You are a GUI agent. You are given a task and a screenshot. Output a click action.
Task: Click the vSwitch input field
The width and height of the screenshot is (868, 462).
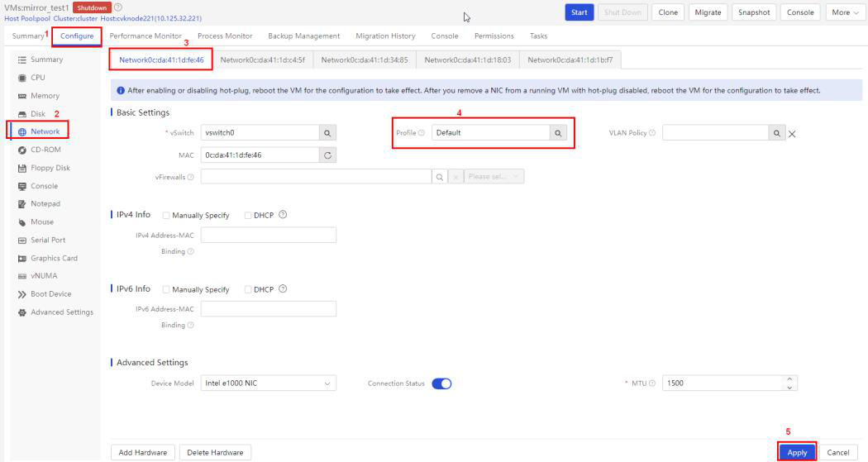260,133
